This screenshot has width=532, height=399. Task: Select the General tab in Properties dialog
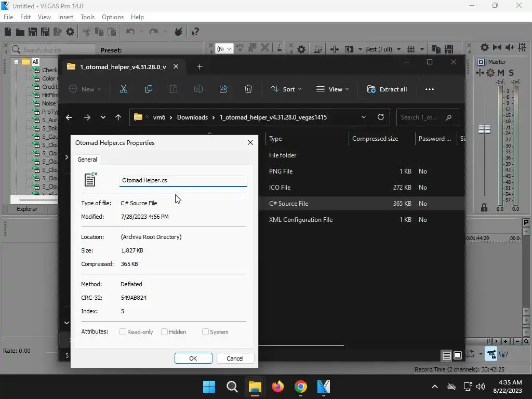tap(87, 159)
